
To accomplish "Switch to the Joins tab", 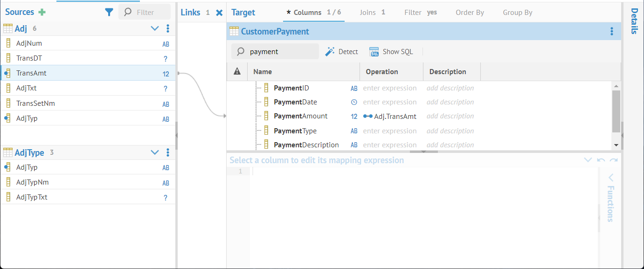I will [372, 13].
